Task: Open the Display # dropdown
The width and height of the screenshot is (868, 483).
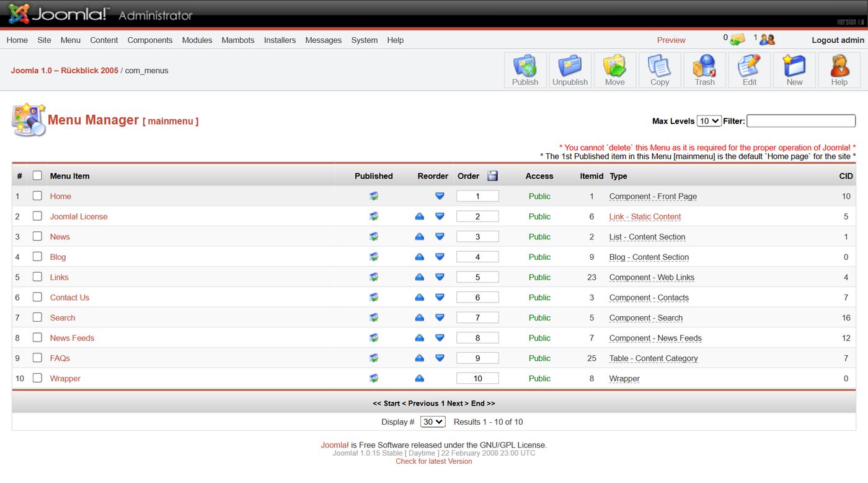Action: [433, 422]
